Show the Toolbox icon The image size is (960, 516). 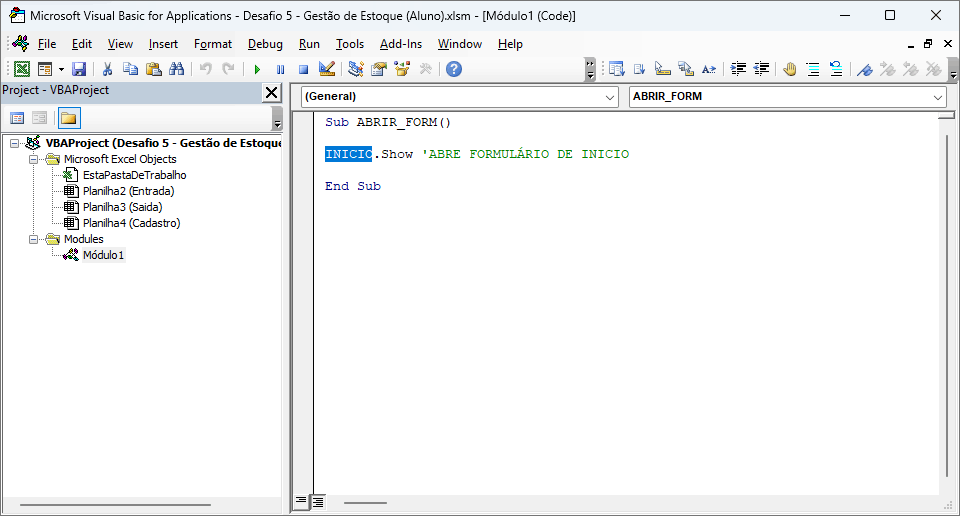[x=426, y=69]
